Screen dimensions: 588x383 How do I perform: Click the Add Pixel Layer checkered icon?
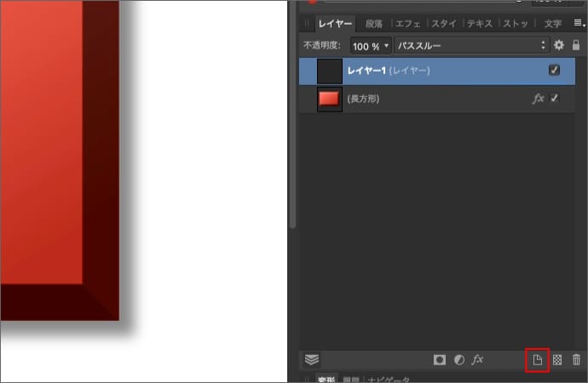pos(557,360)
